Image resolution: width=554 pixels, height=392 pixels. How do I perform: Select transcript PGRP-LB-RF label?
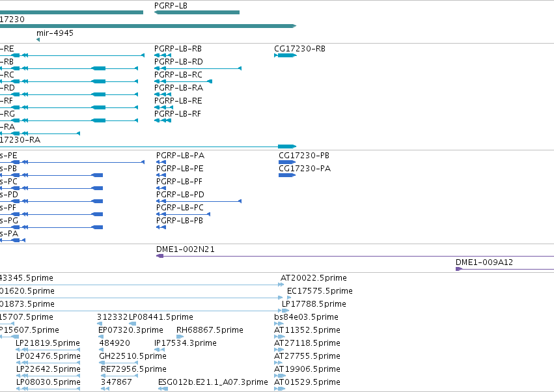(178, 114)
